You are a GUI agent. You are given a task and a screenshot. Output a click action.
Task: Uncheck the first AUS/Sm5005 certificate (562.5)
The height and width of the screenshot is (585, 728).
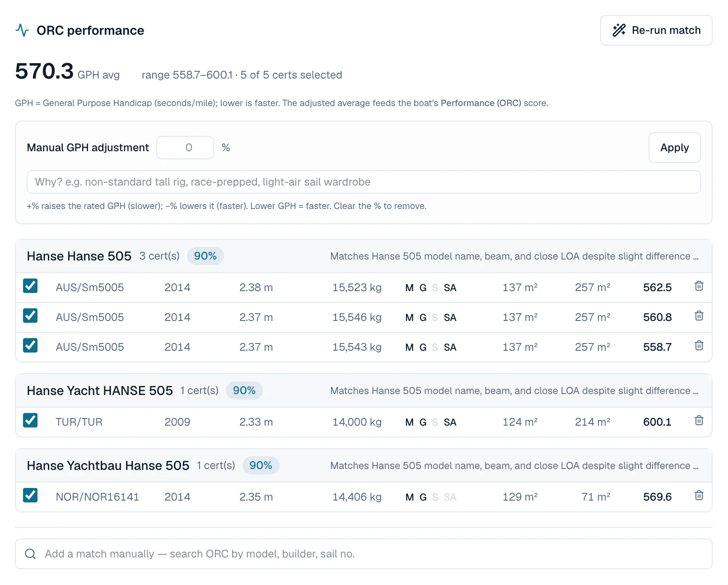click(x=30, y=286)
